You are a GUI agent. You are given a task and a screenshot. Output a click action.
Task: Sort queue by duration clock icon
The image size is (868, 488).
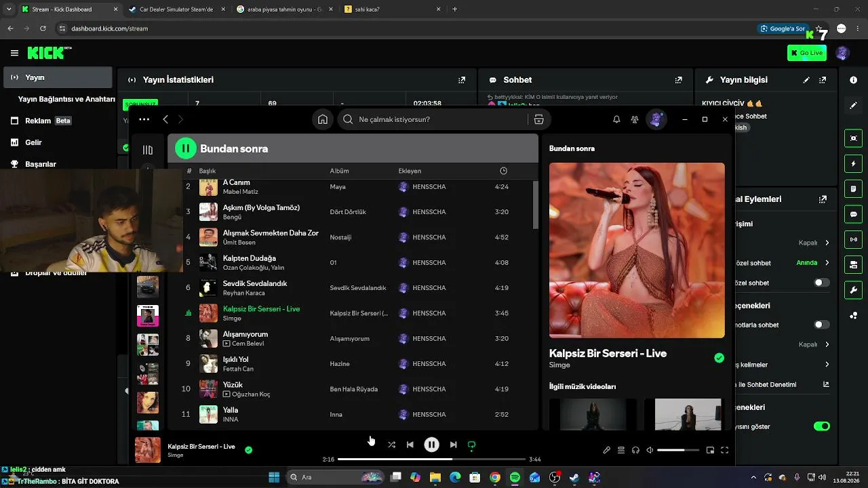[x=503, y=171]
